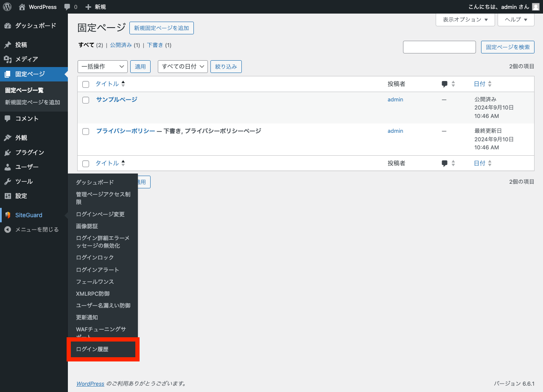The height and width of the screenshot is (392, 543).
Task: Click the メディア icon in sidebar
Action: pyautogui.click(x=8, y=59)
